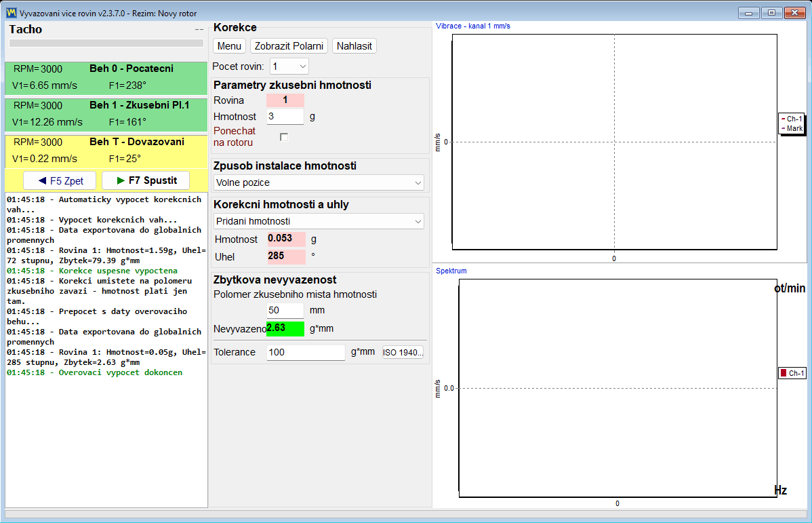Image resolution: width=812 pixels, height=523 pixels.
Task: Select the Beh T - Dovazovani panel
Action: (x=106, y=151)
